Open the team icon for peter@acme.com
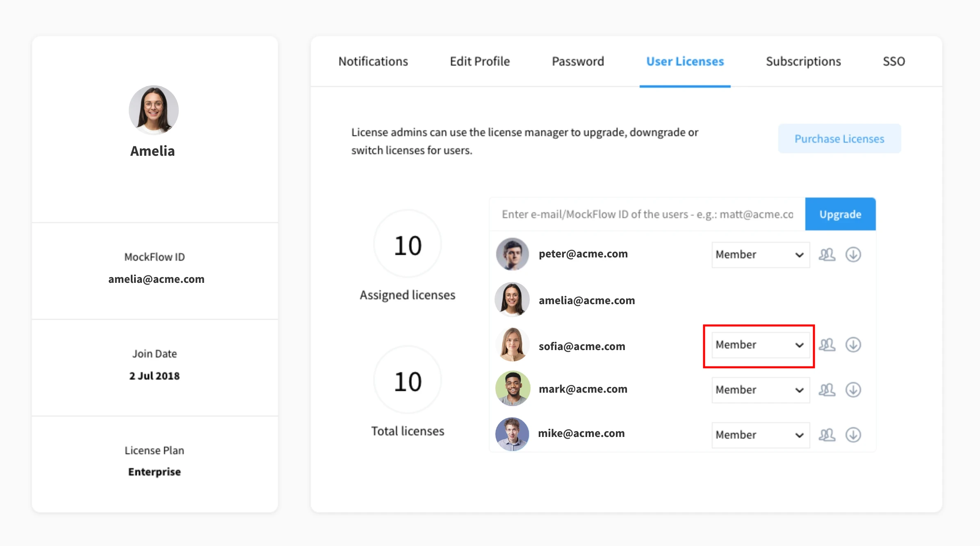 pyautogui.click(x=827, y=255)
